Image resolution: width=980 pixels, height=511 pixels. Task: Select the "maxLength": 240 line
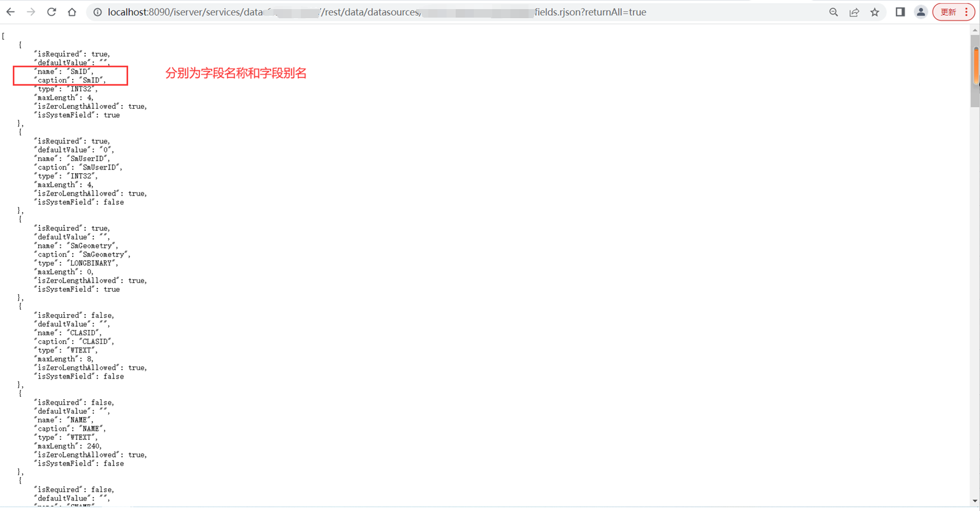(x=68, y=446)
